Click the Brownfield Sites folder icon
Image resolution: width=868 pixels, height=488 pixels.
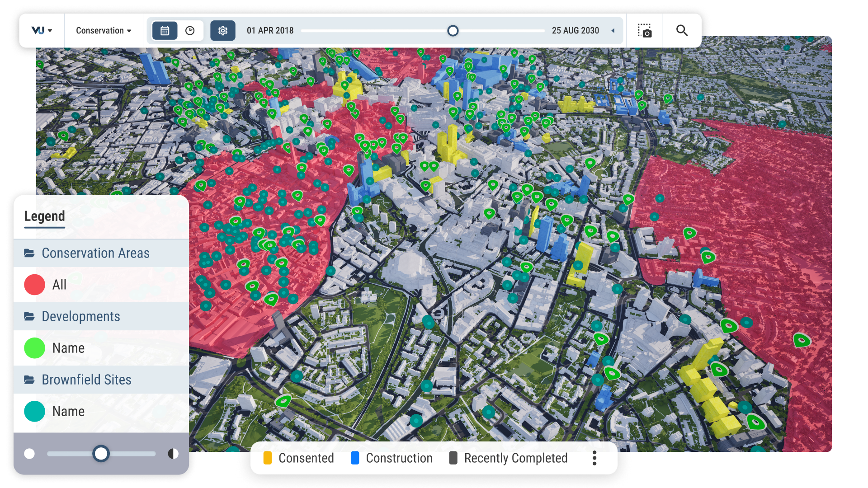(x=29, y=380)
